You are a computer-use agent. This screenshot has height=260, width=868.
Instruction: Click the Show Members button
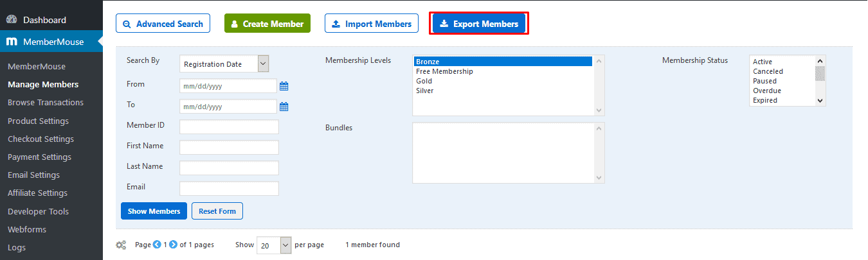coord(154,211)
